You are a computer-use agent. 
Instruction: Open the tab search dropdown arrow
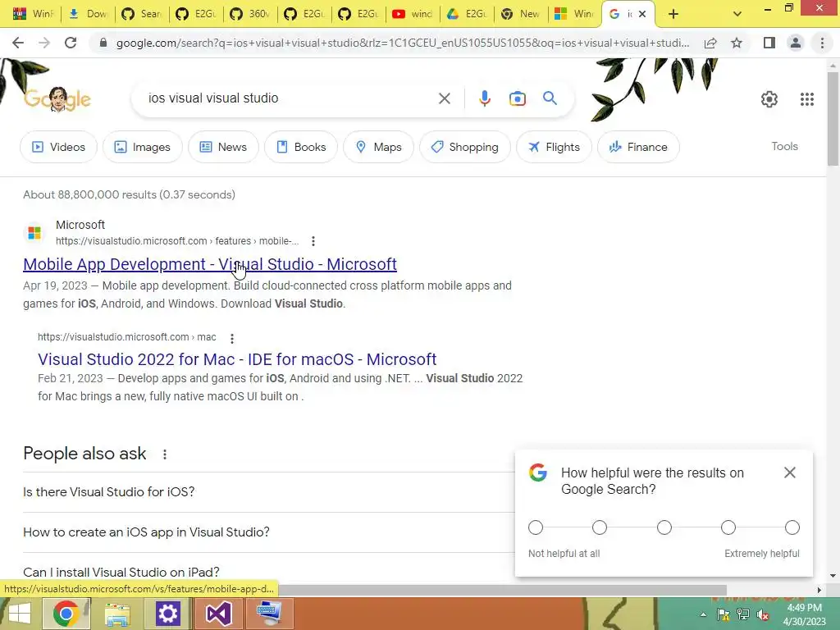[x=737, y=14]
